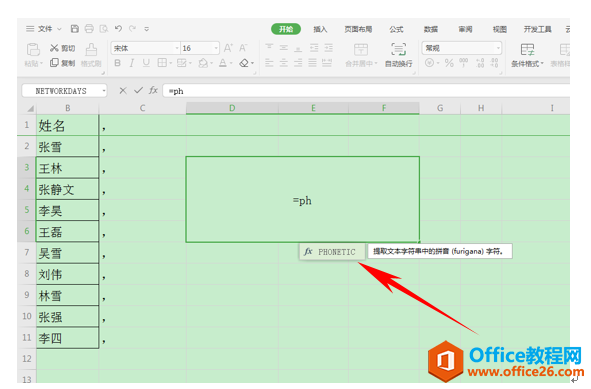The height and width of the screenshot is (389, 591).
Task: Apply thousands separator 000 style
Action: (464, 63)
